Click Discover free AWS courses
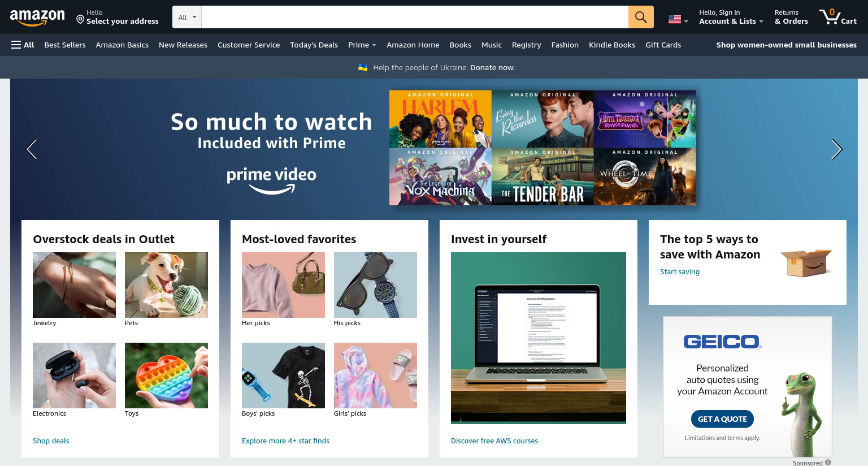 tap(494, 441)
